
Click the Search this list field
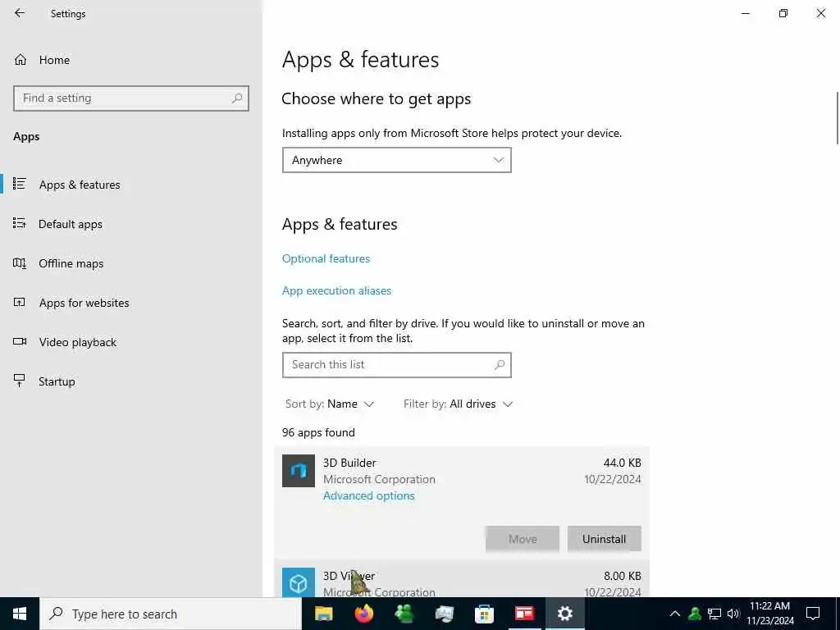397,365
